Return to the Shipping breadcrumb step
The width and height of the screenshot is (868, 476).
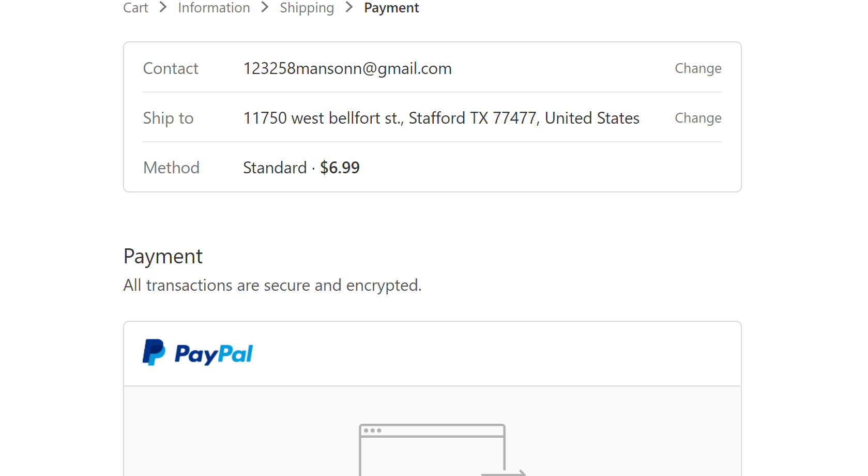click(307, 8)
